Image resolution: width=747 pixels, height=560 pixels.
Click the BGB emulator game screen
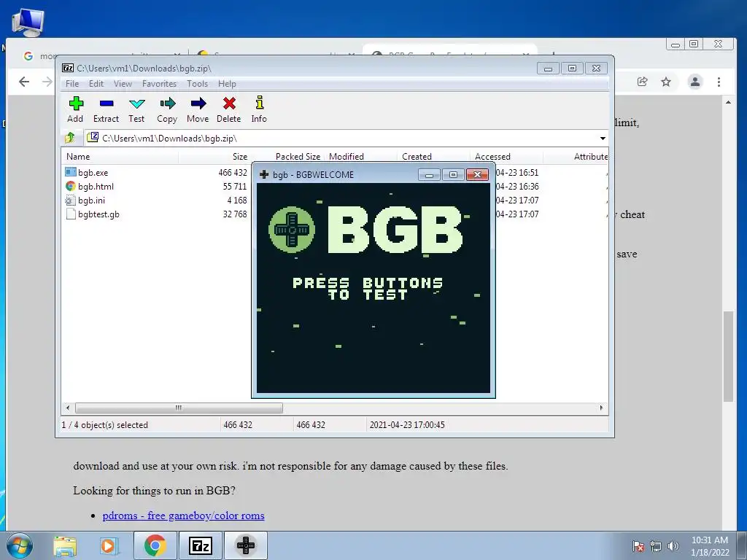[373, 288]
